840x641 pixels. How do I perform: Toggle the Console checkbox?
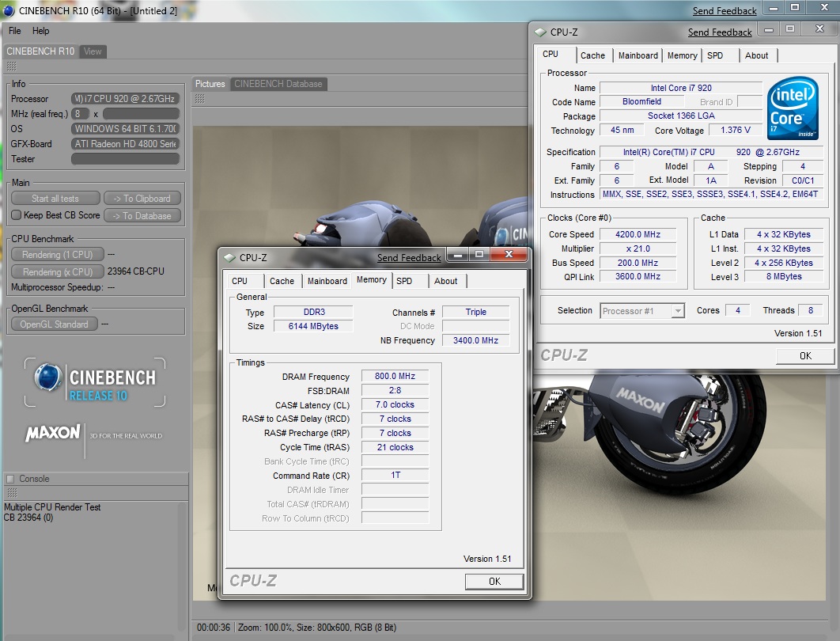pyautogui.click(x=10, y=479)
